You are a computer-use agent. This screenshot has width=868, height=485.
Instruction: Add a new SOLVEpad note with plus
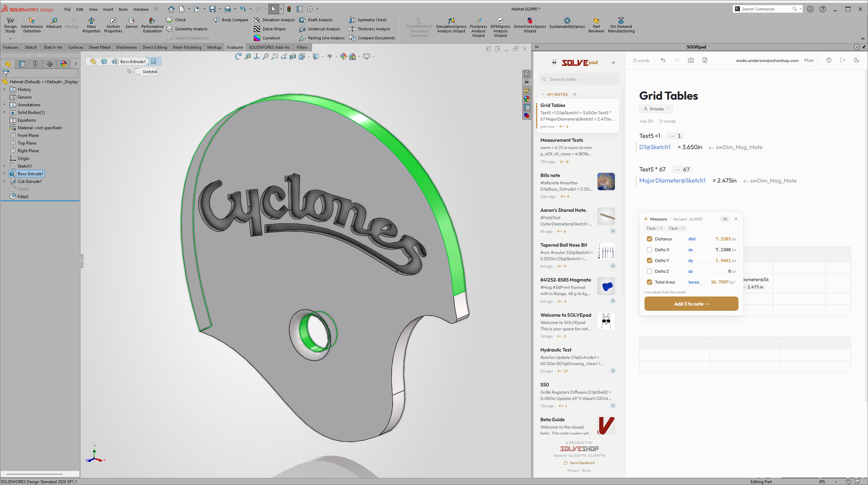tap(613, 63)
